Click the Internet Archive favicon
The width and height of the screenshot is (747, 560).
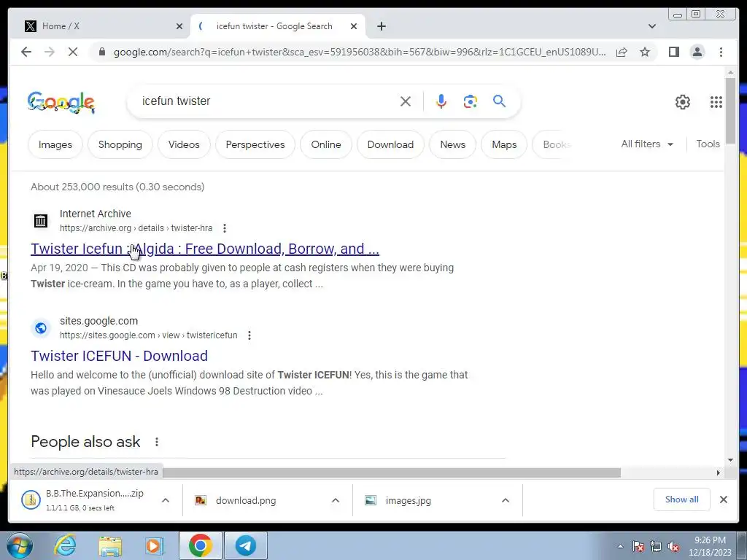coord(41,220)
